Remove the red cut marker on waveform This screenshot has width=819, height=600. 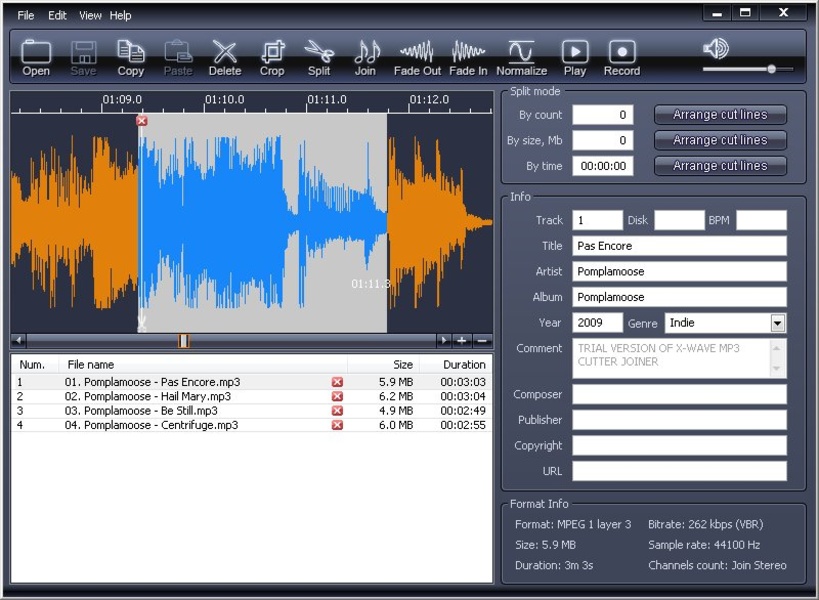[x=142, y=121]
